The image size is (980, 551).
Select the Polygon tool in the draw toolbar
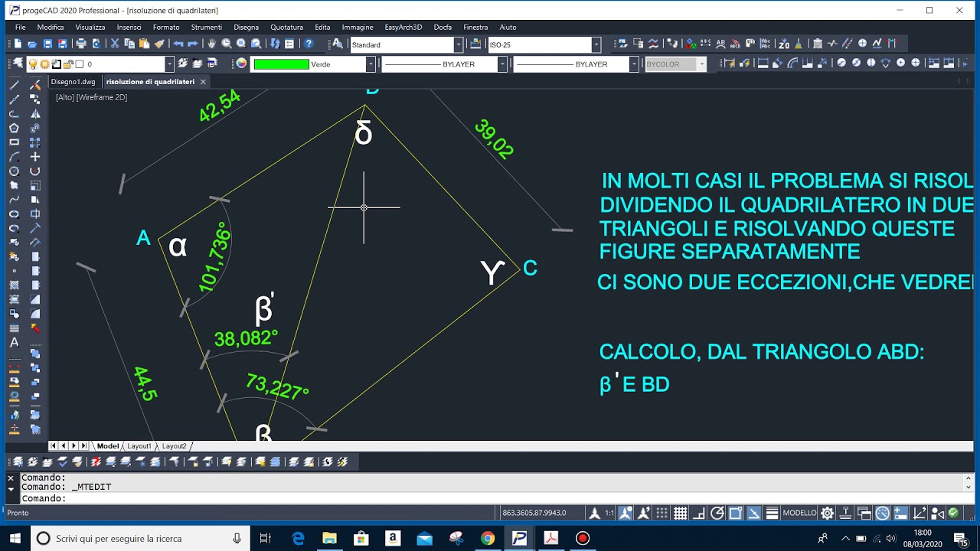[x=14, y=128]
